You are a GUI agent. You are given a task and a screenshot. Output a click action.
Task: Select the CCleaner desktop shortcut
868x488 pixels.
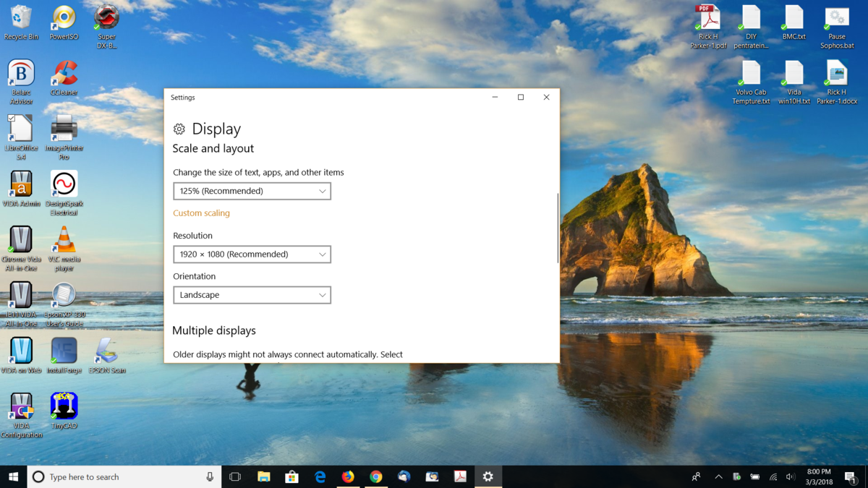tap(64, 74)
